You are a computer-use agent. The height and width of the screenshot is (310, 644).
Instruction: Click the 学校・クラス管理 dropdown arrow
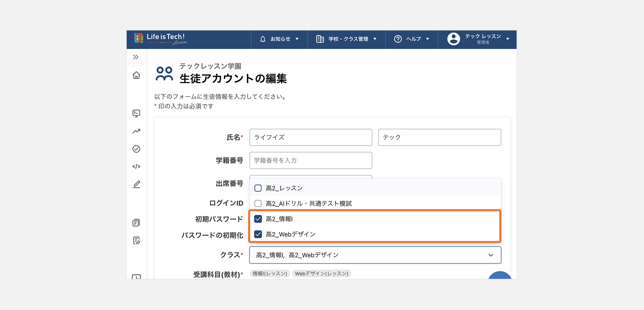(375, 39)
